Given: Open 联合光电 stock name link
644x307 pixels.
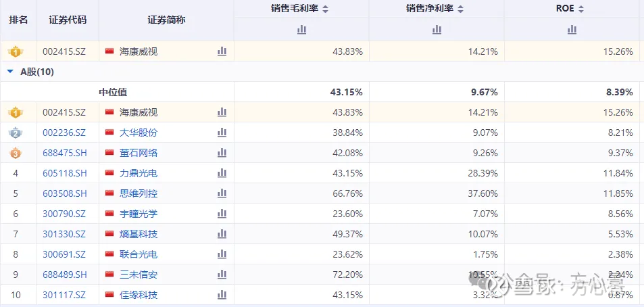Looking at the screenshot, I should coord(139,254).
